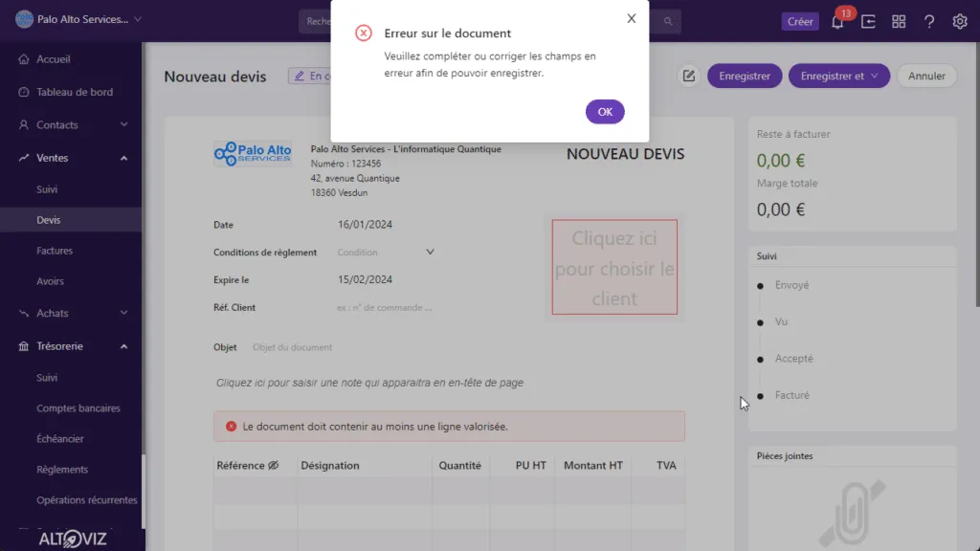This screenshot has height=551, width=980.
Task: Open Règlements in sidebar
Action: point(62,469)
